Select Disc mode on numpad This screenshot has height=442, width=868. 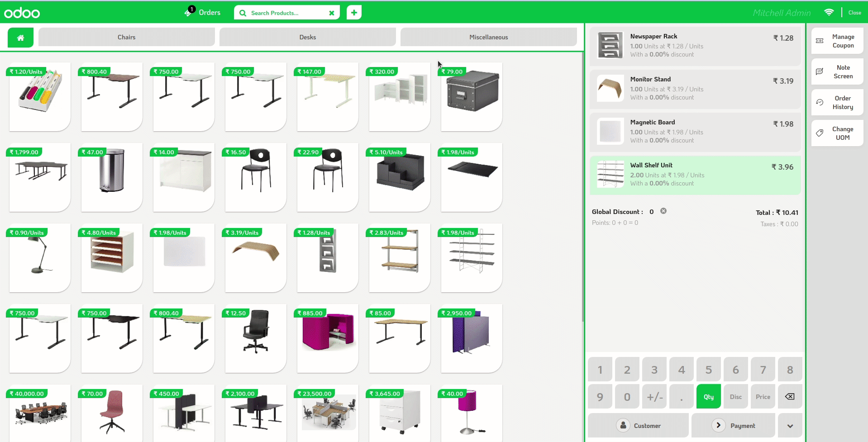[736, 396]
